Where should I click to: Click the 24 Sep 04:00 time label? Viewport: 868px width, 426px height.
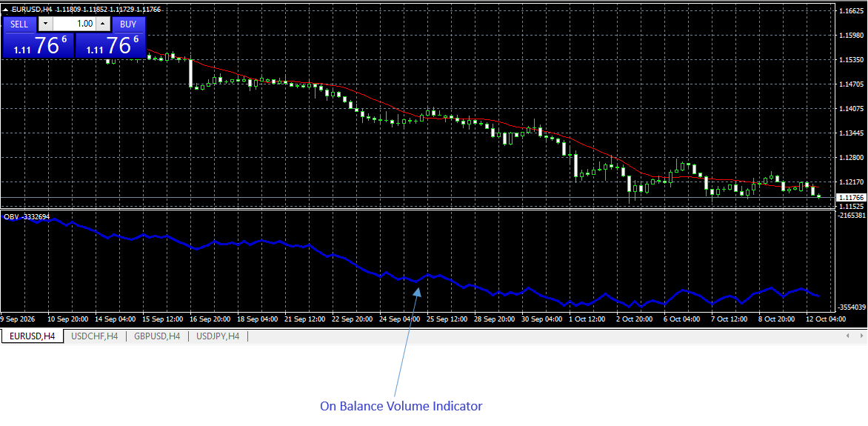tap(400, 319)
